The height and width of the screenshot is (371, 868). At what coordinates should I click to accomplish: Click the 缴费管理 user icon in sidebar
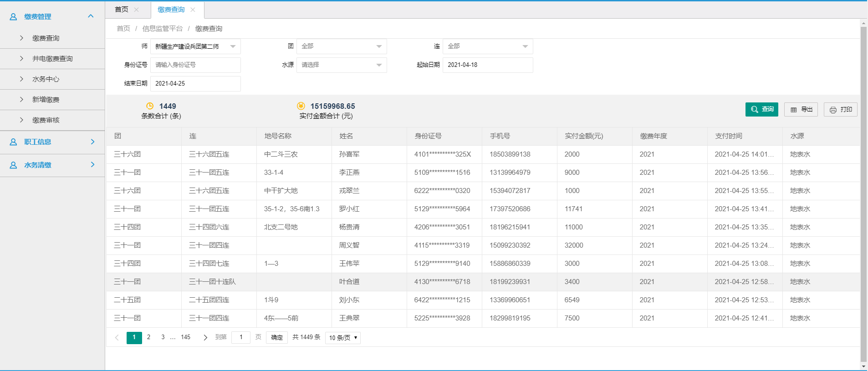coord(13,17)
